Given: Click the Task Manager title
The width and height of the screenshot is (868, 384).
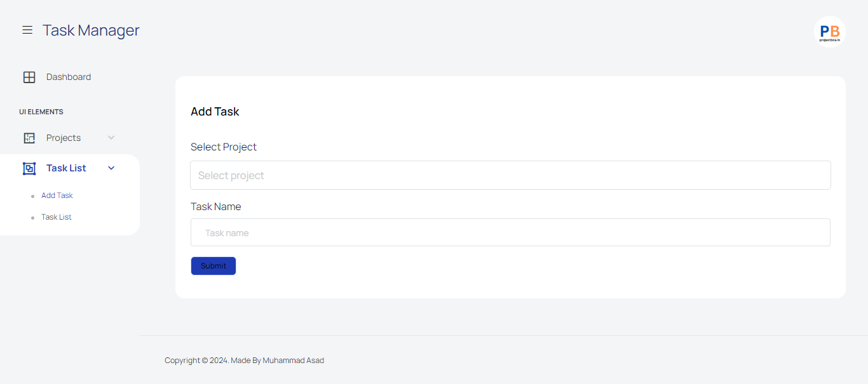Looking at the screenshot, I should (x=91, y=30).
